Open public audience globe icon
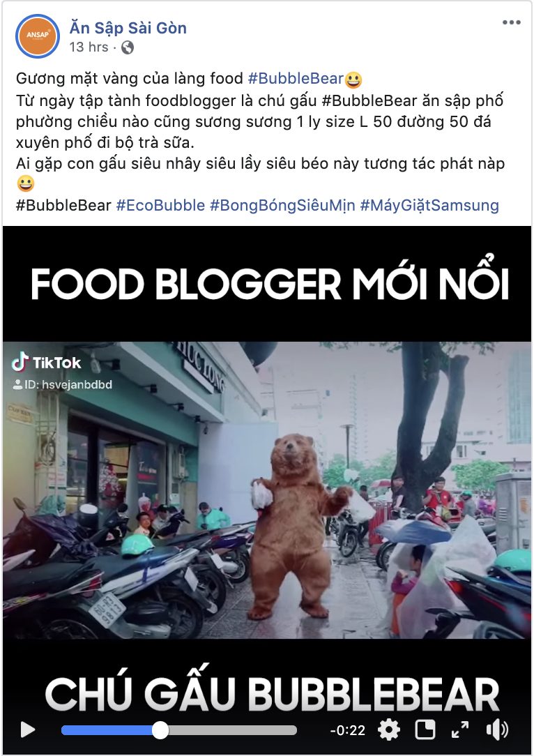Image resolution: width=534 pixels, height=756 pixels. pos(128,47)
